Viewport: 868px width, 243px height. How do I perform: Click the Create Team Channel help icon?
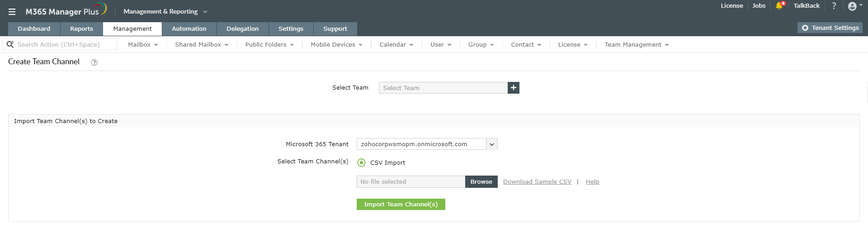click(94, 62)
